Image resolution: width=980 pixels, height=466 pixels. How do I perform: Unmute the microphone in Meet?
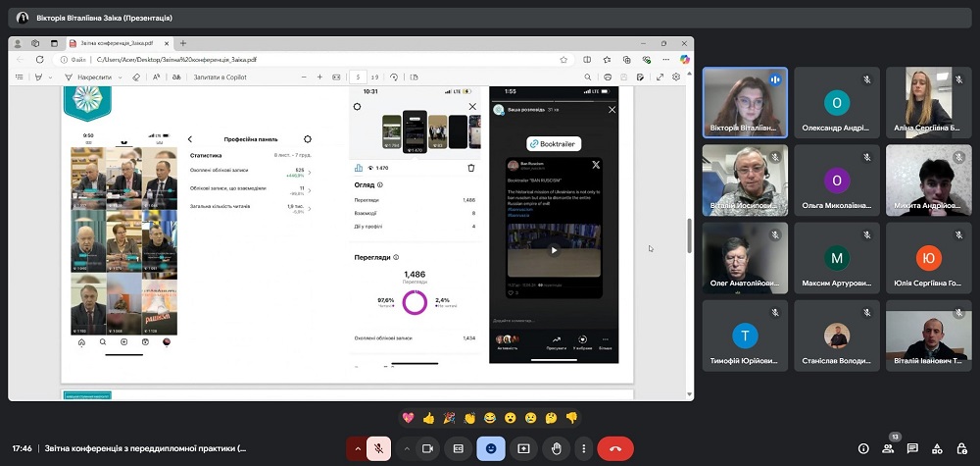378,448
